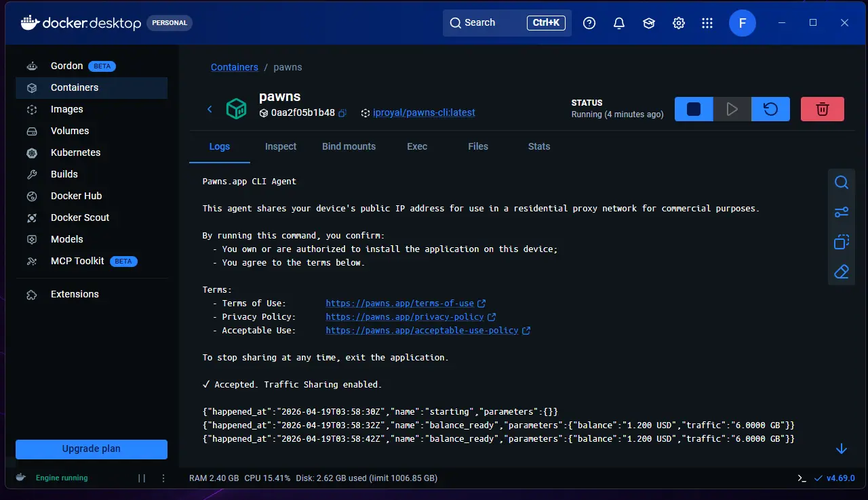Screen dimensions: 868x500
Task: Click the pawns container name heading
Action: [279, 97]
